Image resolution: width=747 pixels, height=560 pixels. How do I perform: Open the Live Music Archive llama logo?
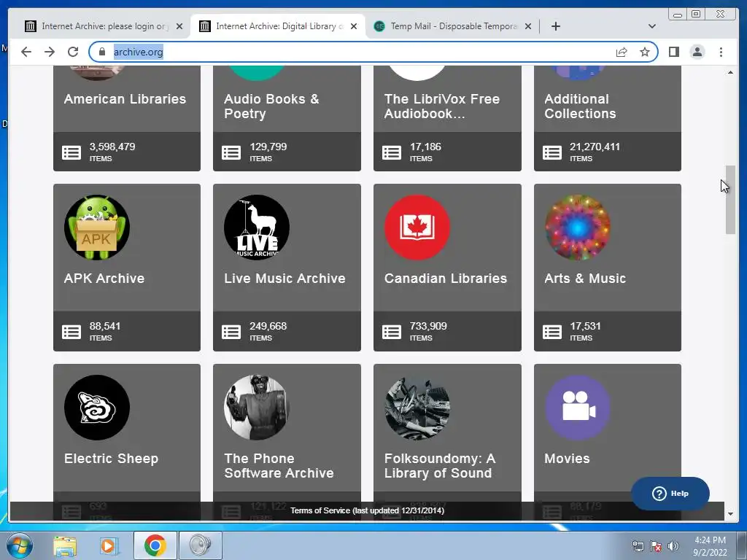(257, 227)
